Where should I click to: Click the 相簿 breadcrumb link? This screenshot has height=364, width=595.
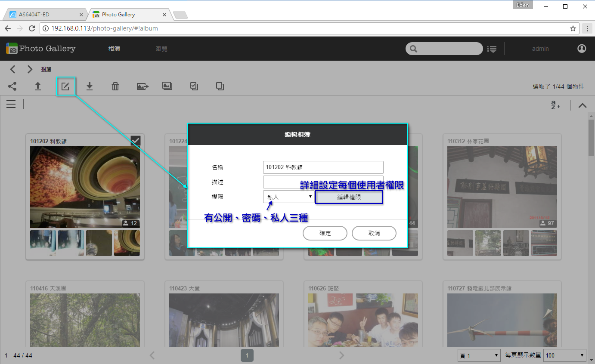46,69
